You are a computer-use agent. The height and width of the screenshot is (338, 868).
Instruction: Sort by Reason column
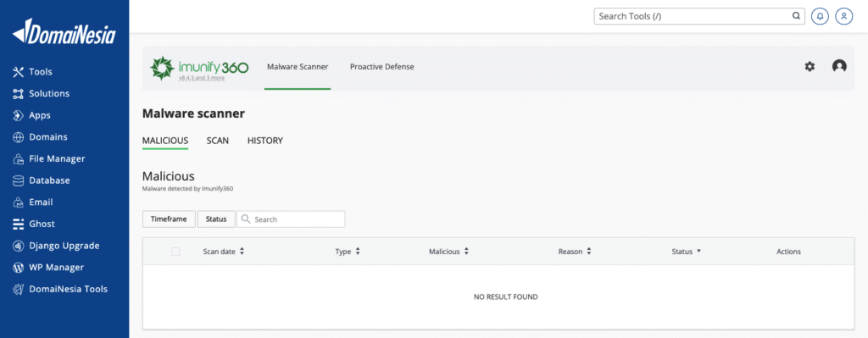pos(575,251)
